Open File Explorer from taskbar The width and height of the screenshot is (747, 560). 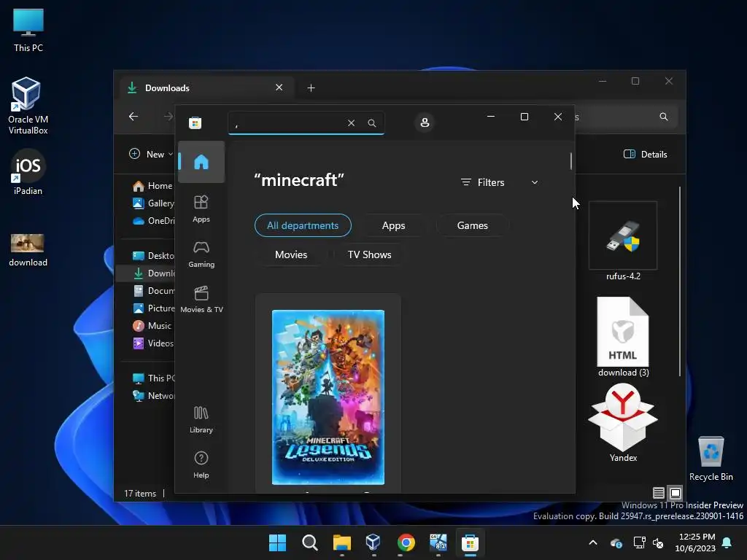click(341, 542)
